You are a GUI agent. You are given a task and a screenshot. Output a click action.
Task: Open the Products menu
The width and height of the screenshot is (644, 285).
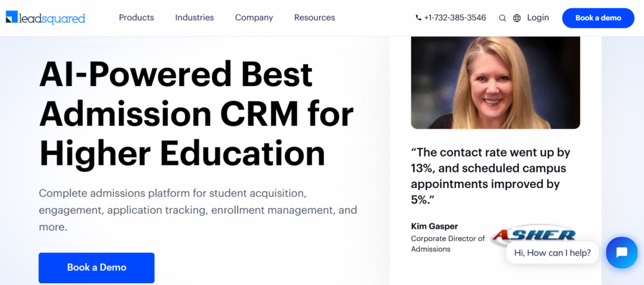pyautogui.click(x=136, y=18)
